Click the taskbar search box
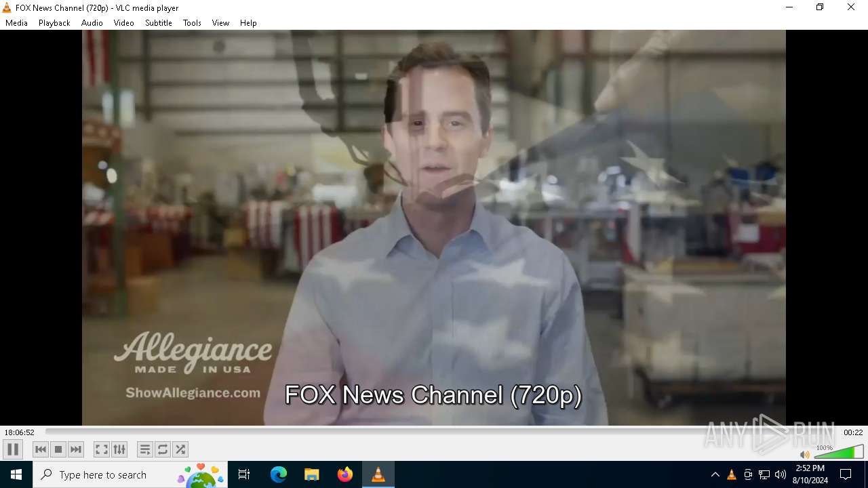The image size is (868, 488). (130, 474)
